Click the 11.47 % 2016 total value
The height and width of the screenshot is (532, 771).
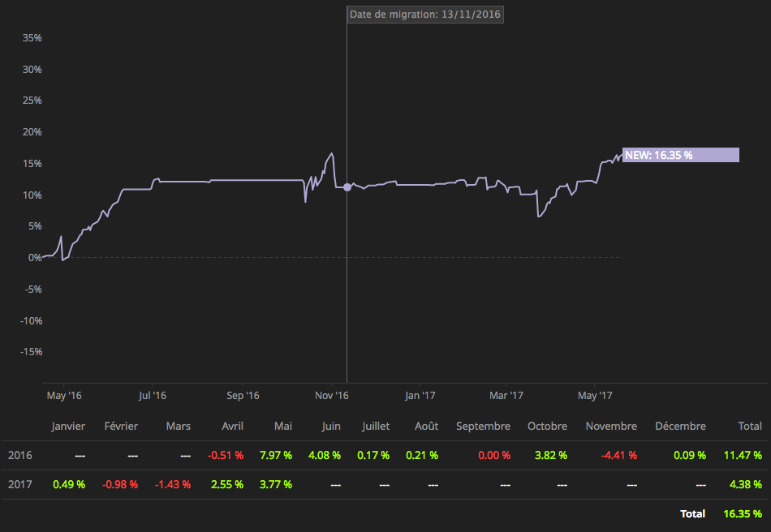click(743, 456)
